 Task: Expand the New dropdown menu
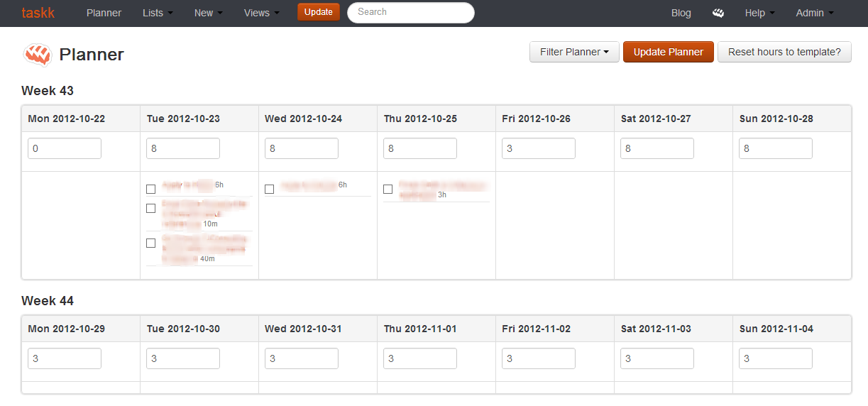coord(208,13)
